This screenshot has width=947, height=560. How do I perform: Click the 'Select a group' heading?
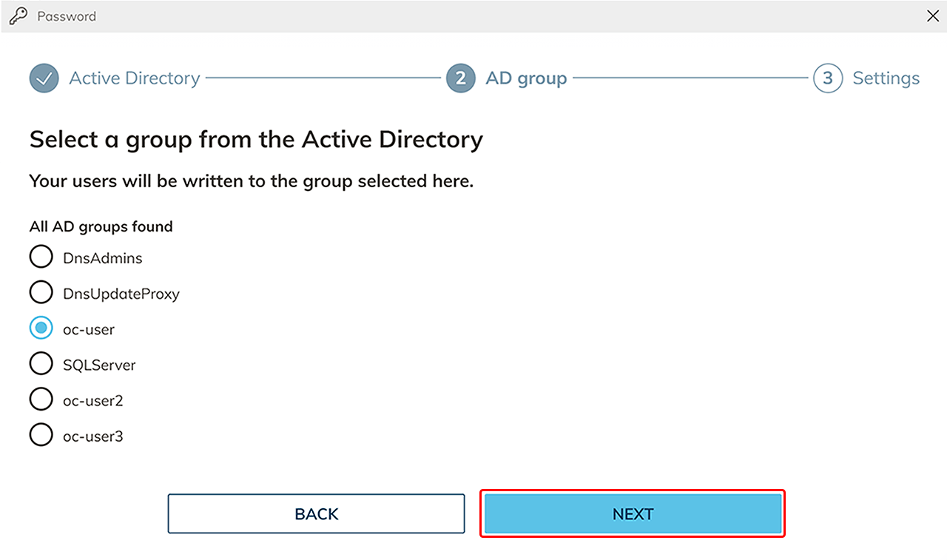256,139
